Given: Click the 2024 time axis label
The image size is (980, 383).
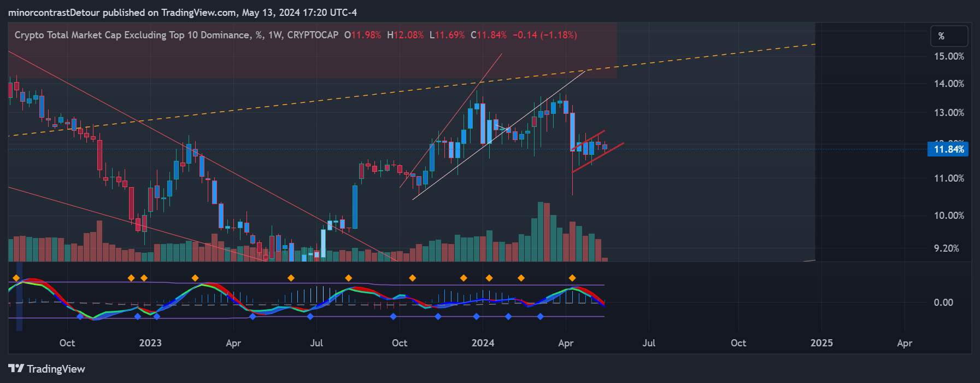Looking at the screenshot, I should [483, 343].
